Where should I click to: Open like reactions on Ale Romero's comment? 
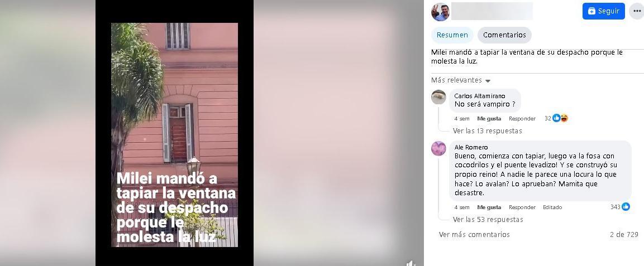click(x=620, y=207)
